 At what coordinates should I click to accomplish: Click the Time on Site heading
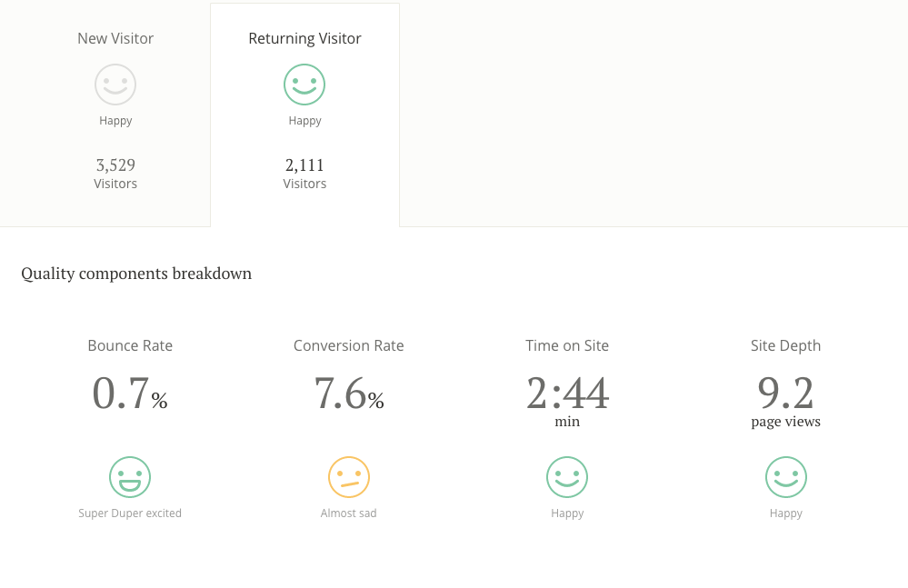pos(567,345)
